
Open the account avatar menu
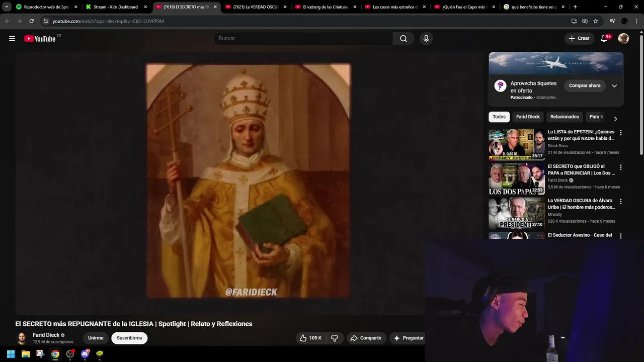click(623, 39)
